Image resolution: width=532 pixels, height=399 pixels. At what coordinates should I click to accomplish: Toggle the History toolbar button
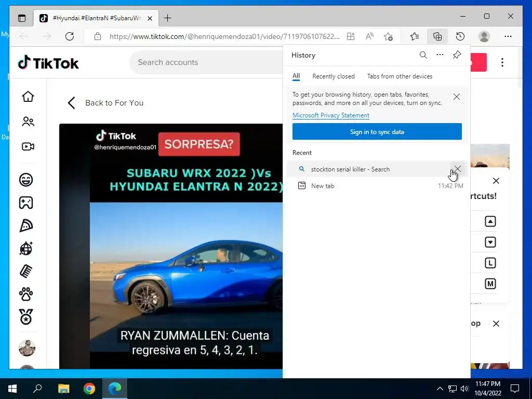460,36
